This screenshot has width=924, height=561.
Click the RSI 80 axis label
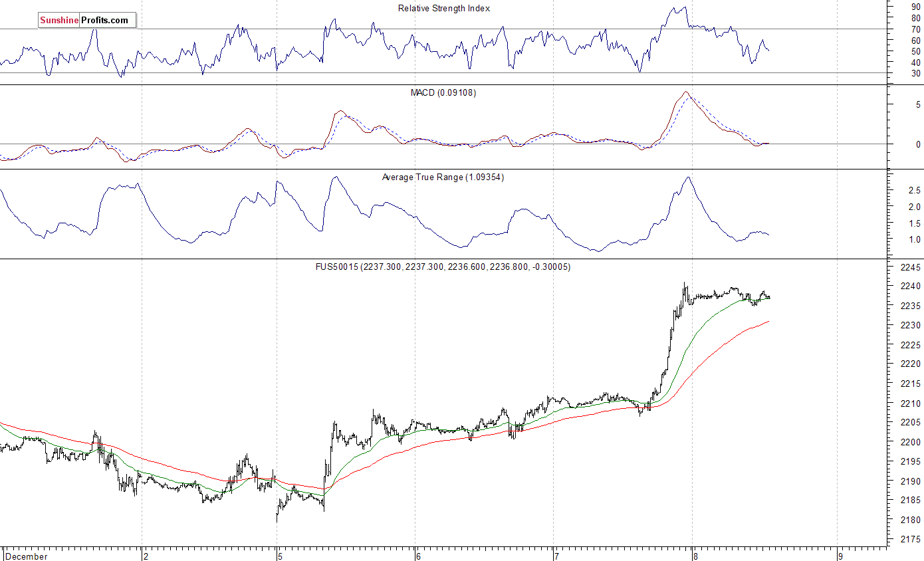pyautogui.click(x=916, y=19)
